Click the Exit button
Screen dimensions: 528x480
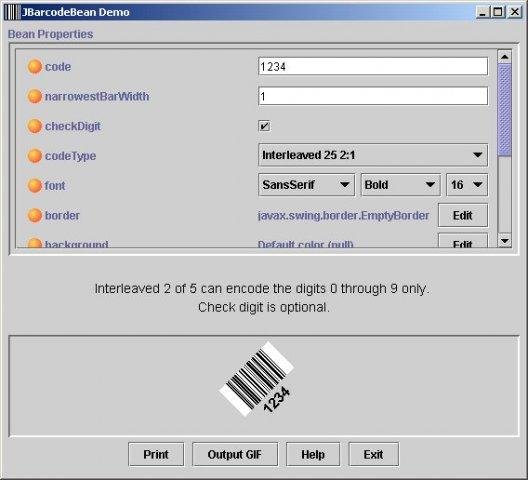point(373,454)
